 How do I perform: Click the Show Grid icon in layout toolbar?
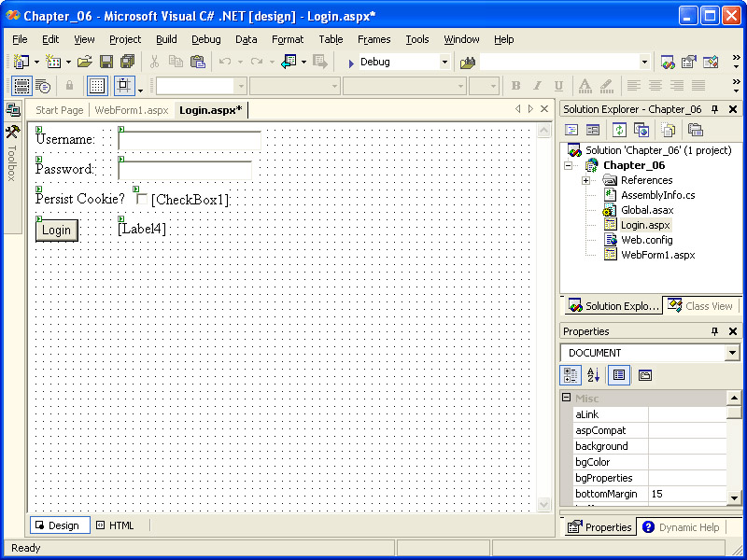click(x=97, y=86)
